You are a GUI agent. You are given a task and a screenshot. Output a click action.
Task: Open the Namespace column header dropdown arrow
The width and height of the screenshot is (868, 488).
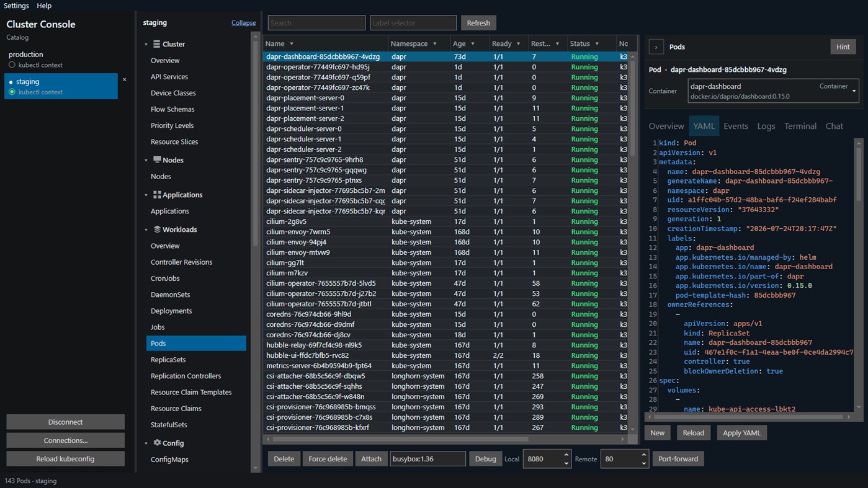434,44
